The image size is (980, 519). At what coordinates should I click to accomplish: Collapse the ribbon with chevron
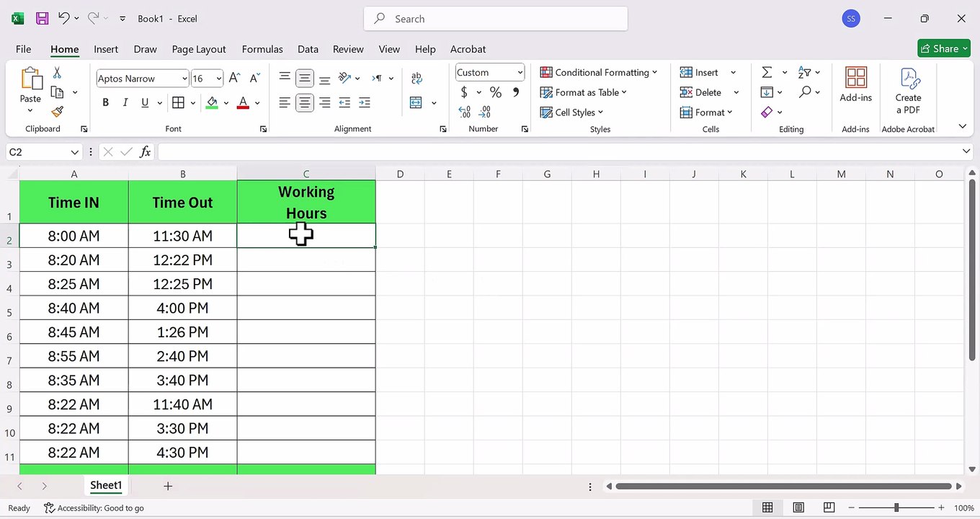tap(962, 126)
